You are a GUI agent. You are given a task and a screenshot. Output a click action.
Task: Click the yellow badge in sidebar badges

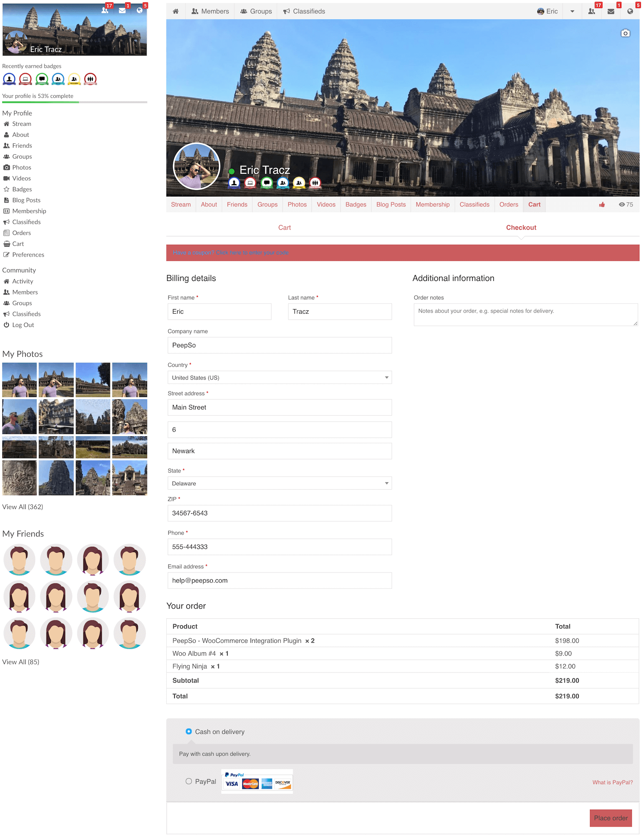click(x=74, y=79)
